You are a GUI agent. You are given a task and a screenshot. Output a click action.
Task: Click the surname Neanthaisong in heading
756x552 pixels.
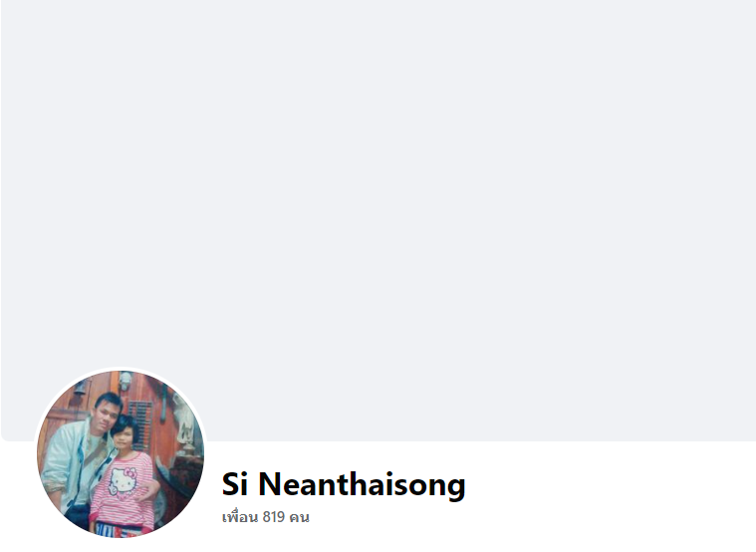[x=363, y=485]
